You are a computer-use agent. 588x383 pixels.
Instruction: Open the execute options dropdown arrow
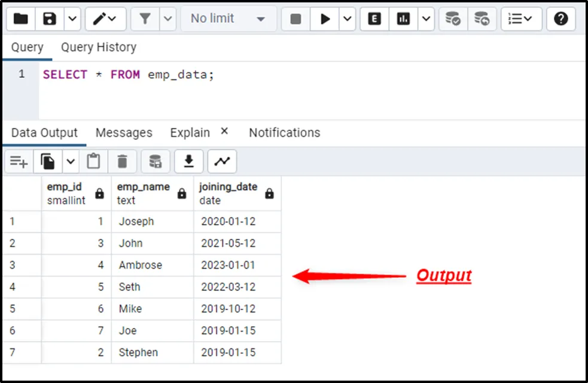(348, 19)
